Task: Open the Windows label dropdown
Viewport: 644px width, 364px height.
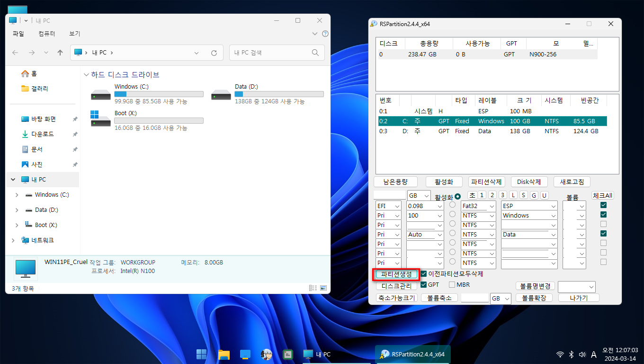Action: click(x=553, y=216)
